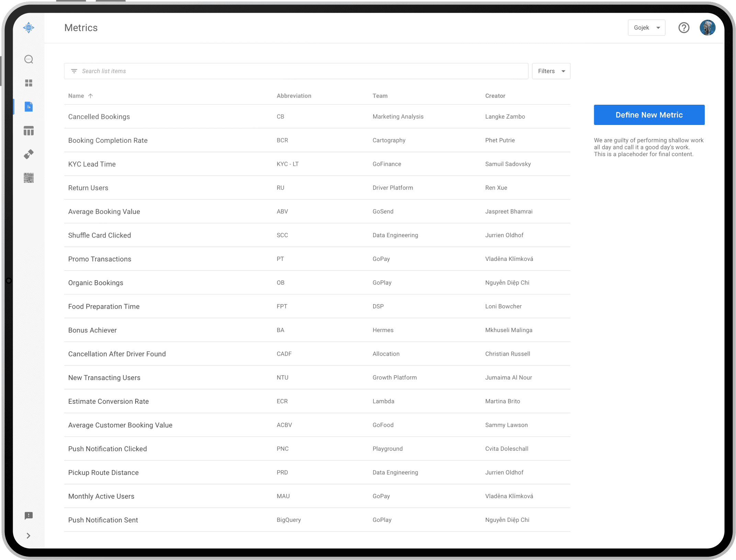Click creator Jaspreet Bhamrai
The image size is (736, 560).
point(509,211)
